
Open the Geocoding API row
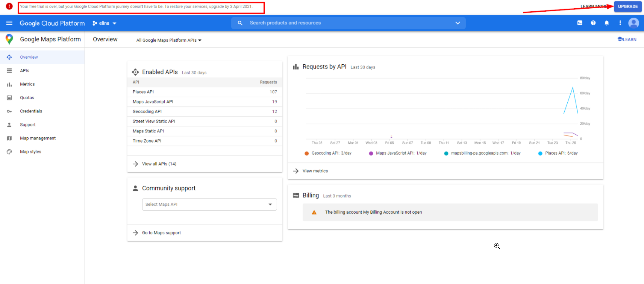click(x=205, y=112)
